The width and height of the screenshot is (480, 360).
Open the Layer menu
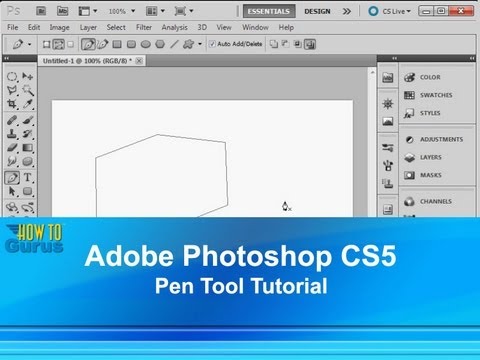coord(88,27)
